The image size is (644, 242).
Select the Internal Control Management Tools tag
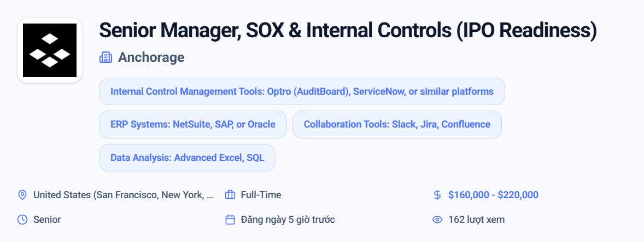[x=302, y=91]
